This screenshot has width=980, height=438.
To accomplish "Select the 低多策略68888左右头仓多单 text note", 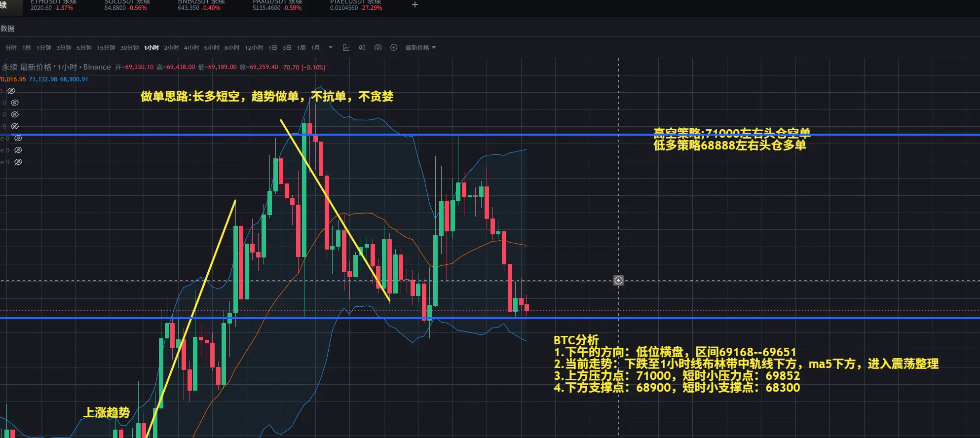I will tap(730, 145).
